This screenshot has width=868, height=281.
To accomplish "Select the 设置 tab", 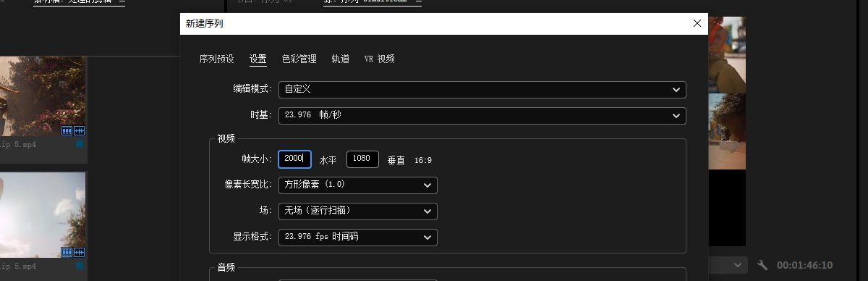I will 258,59.
